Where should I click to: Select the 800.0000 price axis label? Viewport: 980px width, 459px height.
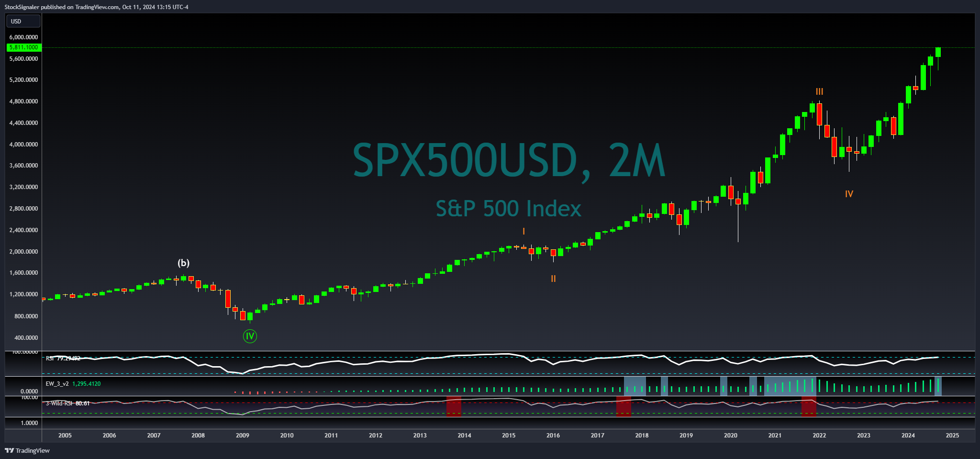pos(26,316)
